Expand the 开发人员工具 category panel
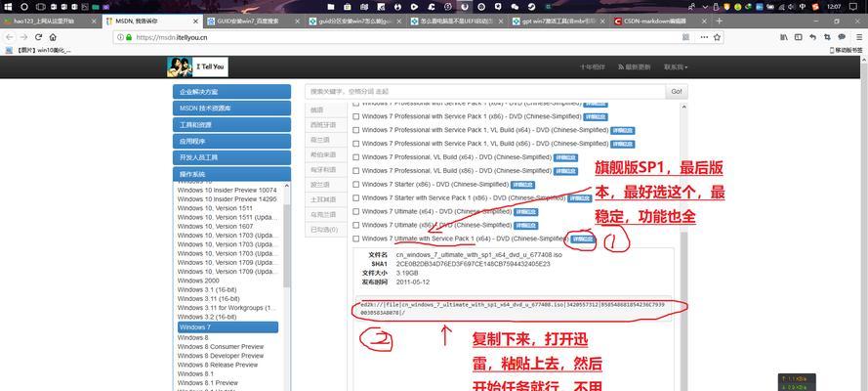This screenshot has height=391, width=868. coord(231,157)
